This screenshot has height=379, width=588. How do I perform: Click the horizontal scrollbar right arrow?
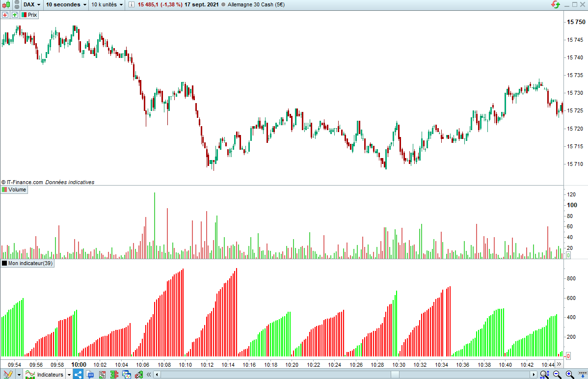pos(534,374)
